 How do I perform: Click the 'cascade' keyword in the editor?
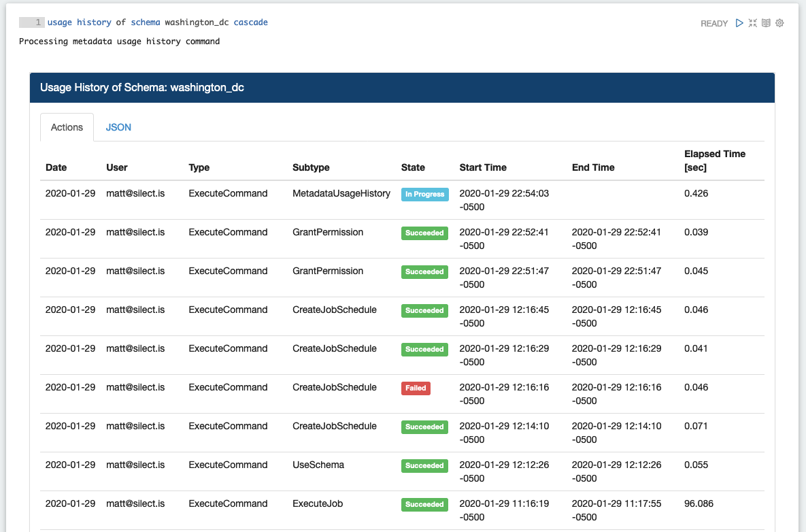(251, 22)
